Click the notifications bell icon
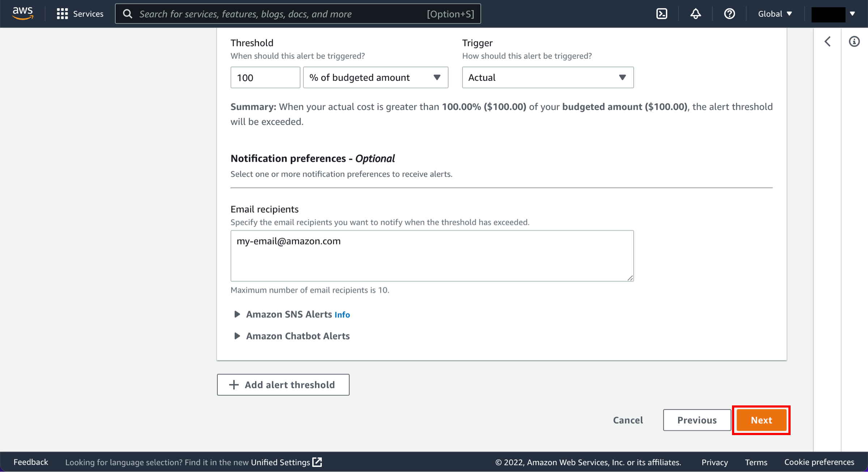Image resolution: width=868 pixels, height=472 pixels. [695, 14]
